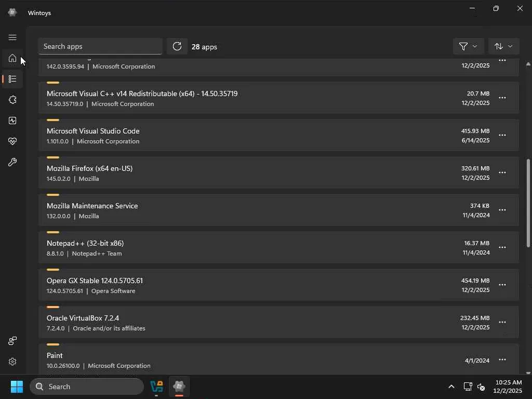Open the hamburger navigation menu

(x=12, y=37)
